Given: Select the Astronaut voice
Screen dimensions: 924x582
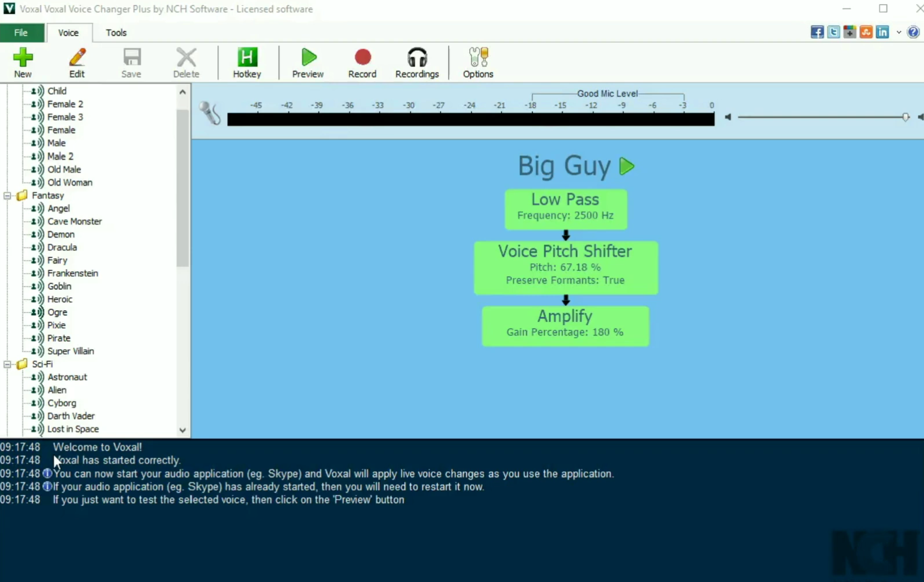Looking at the screenshot, I should point(67,378).
